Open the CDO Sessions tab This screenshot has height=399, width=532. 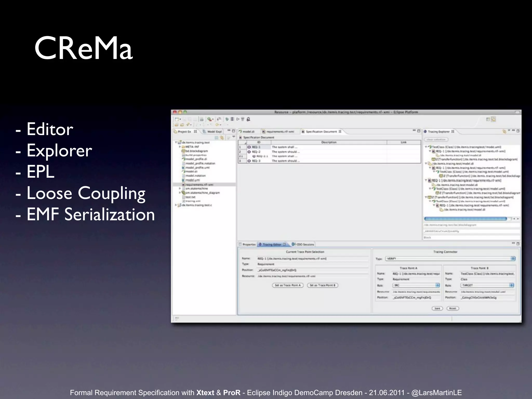click(x=303, y=244)
